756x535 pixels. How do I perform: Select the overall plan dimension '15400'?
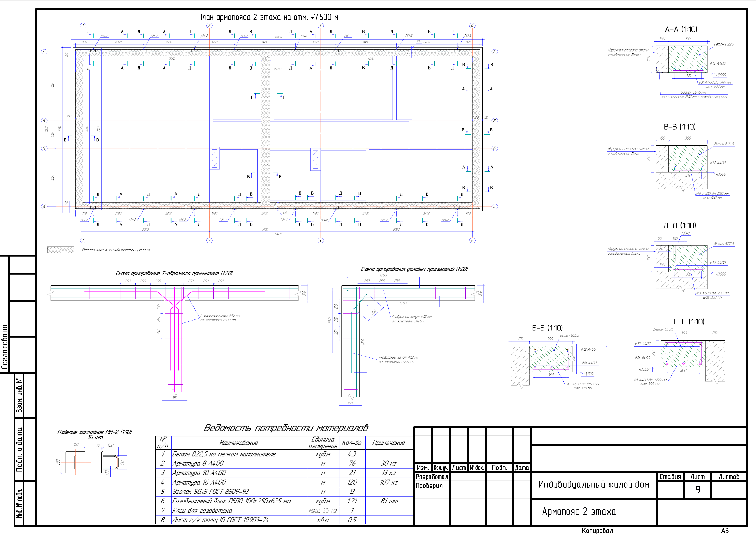pos(278,234)
